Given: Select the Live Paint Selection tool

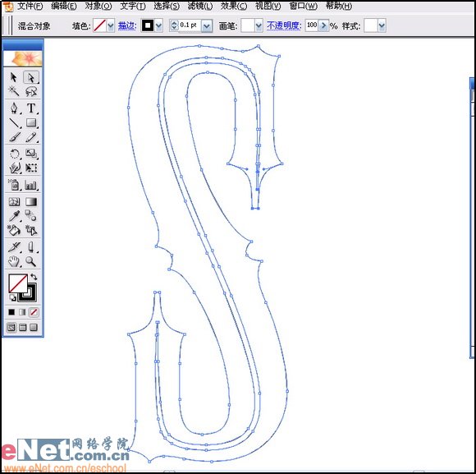Looking at the screenshot, I should pos(31,230).
